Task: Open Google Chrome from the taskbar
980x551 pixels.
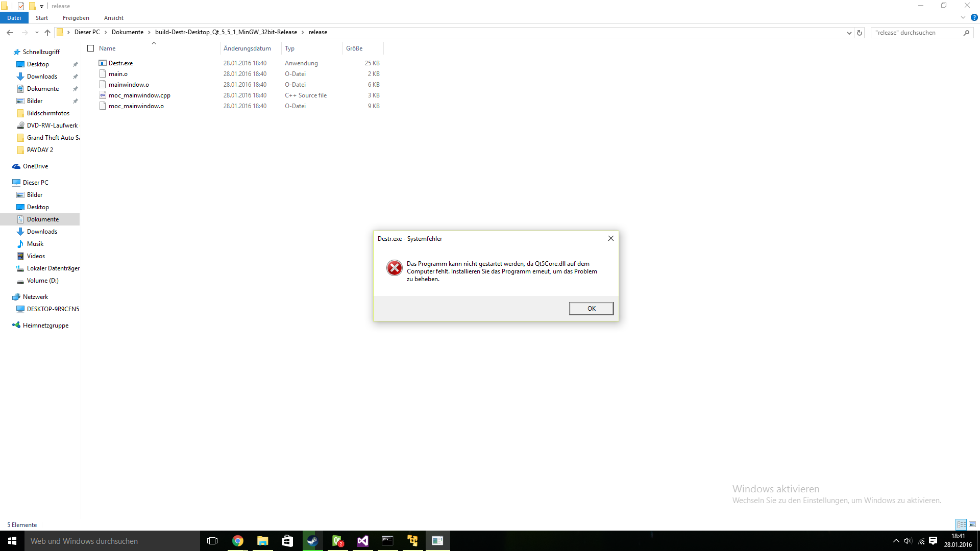Action: coord(238,541)
